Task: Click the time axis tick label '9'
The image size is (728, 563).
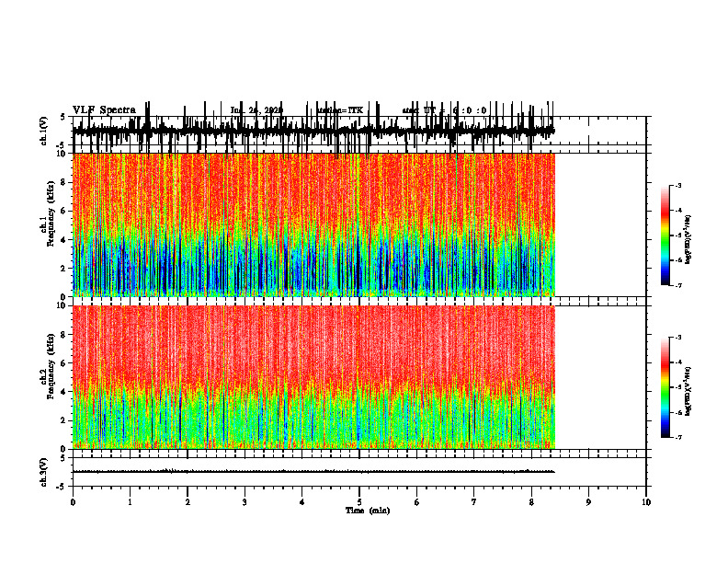Action: [588, 502]
